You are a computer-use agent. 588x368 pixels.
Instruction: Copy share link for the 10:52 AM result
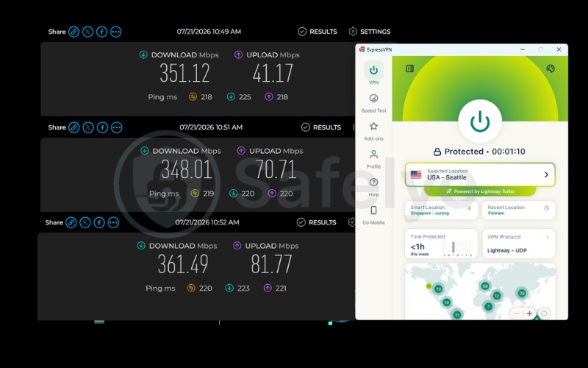coord(71,222)
